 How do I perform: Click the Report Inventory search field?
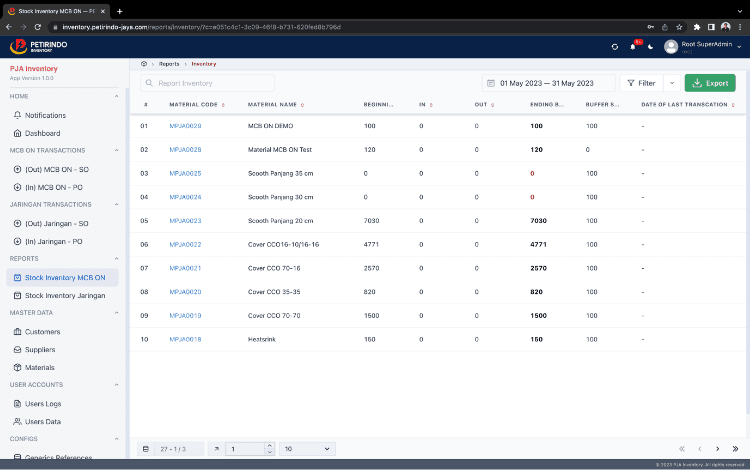(207, 83)
